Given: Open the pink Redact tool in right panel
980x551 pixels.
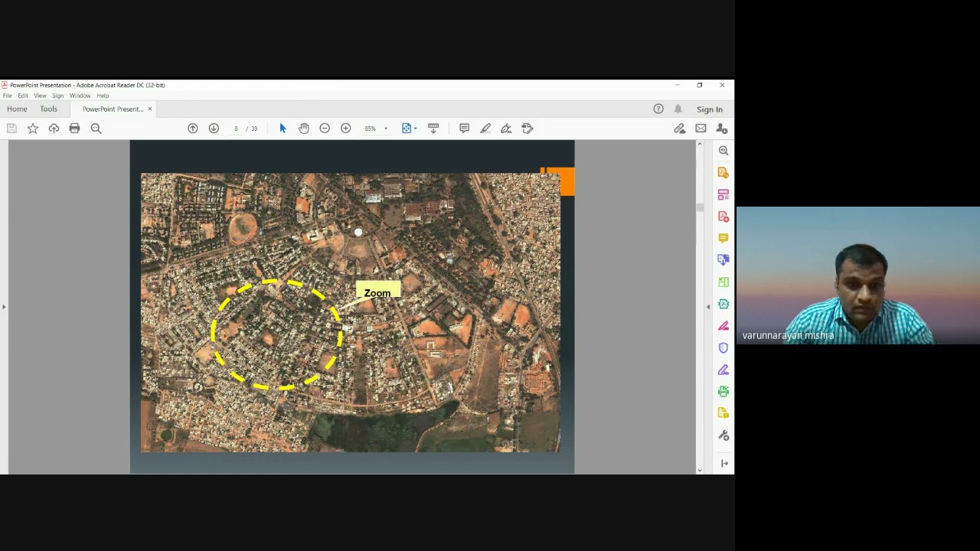Looking at the screenshot, I should coord(724,326).
